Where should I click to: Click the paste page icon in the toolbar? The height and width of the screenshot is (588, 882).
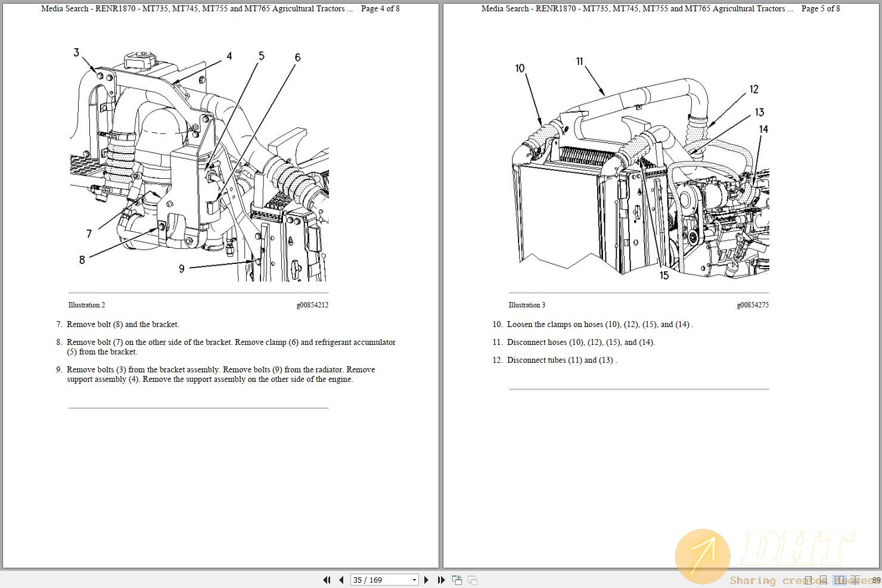point(471,580)
